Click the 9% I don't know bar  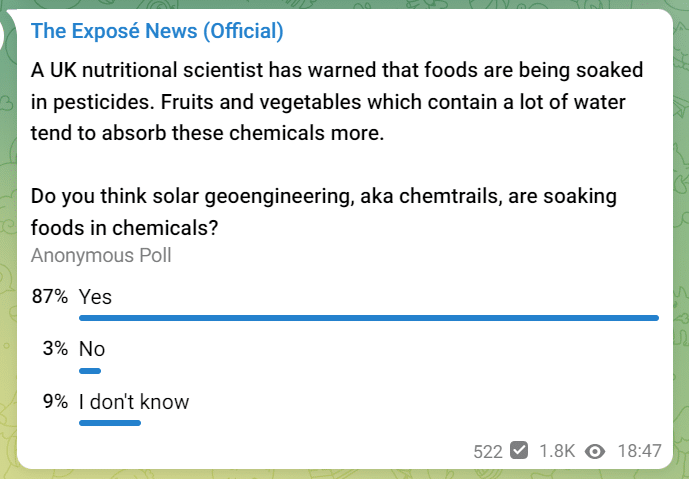click(110, 423)
